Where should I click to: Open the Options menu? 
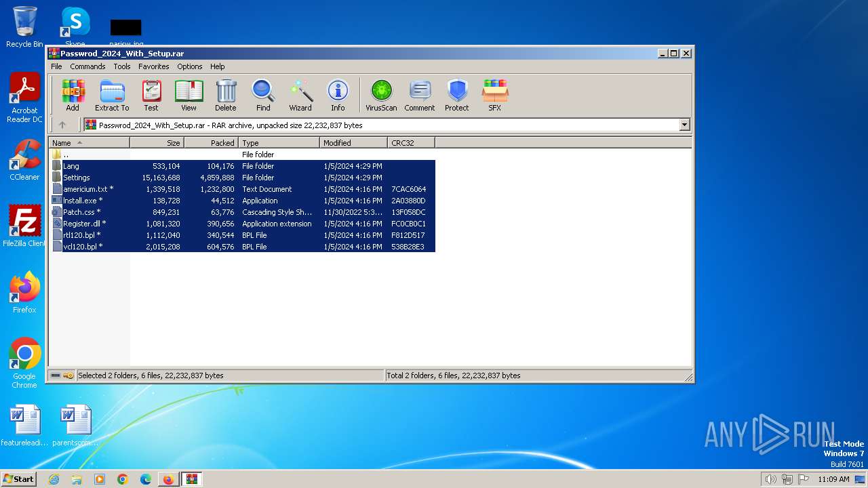coord(190,66)
